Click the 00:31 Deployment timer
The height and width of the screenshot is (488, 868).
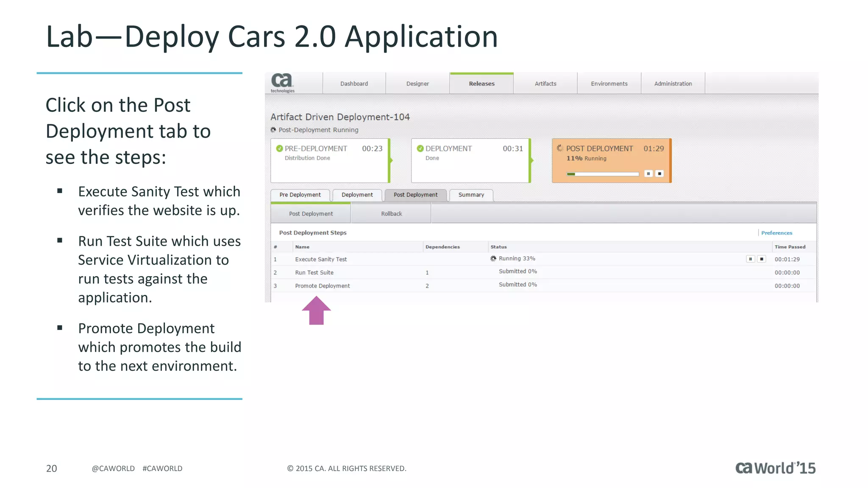coord(513,149)
